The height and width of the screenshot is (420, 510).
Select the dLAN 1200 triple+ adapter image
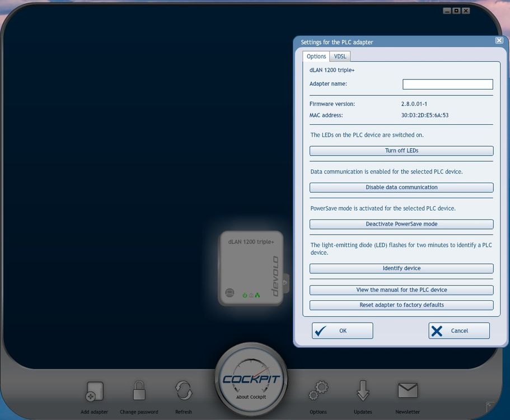[x=251, y=268]
